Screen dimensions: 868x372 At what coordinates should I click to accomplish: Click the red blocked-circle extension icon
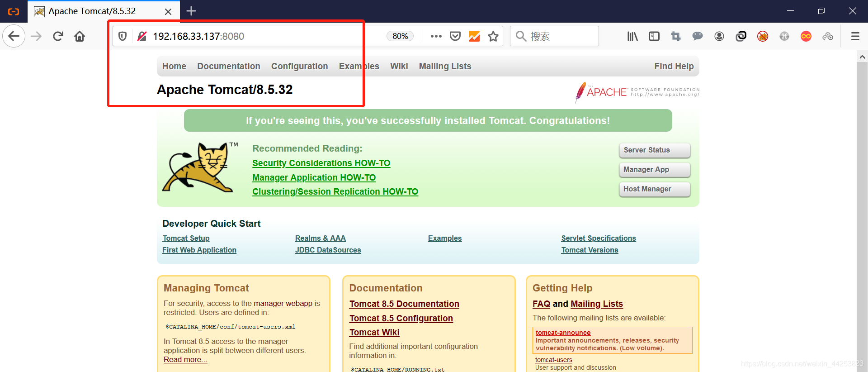pos(763,36)
